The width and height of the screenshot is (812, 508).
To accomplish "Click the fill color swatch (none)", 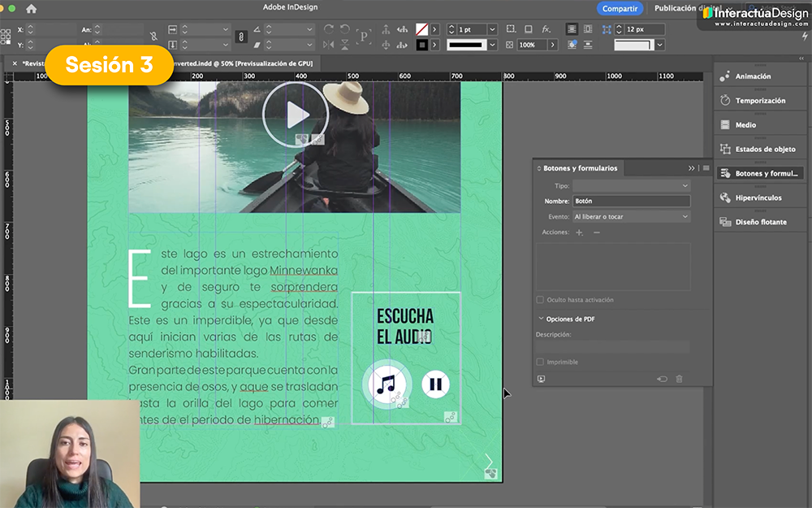I will (x=422, y=29).
